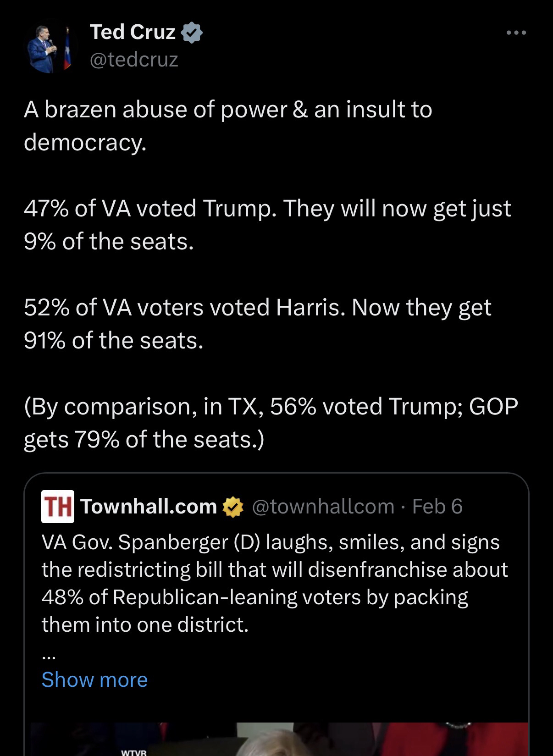Click the Texas comparison paragraph in parentheses
Screen dimensions: 553x756
pyautogui.click(x=271, y=423)
